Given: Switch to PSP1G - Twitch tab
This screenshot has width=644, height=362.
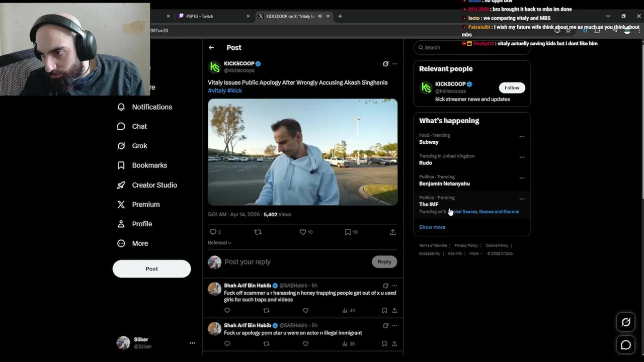Looking at the screenshot, I should click(214, 17).
